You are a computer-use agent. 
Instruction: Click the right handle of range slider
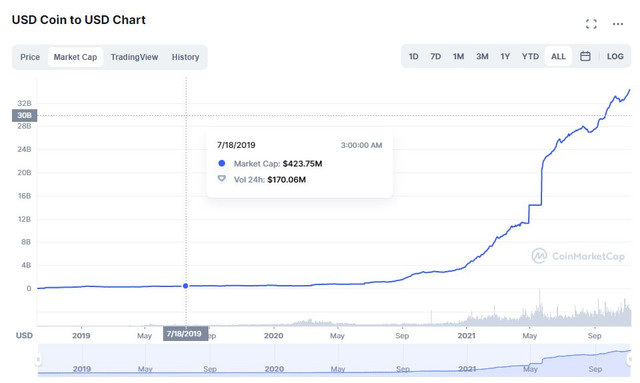click(x=630, y=360)
